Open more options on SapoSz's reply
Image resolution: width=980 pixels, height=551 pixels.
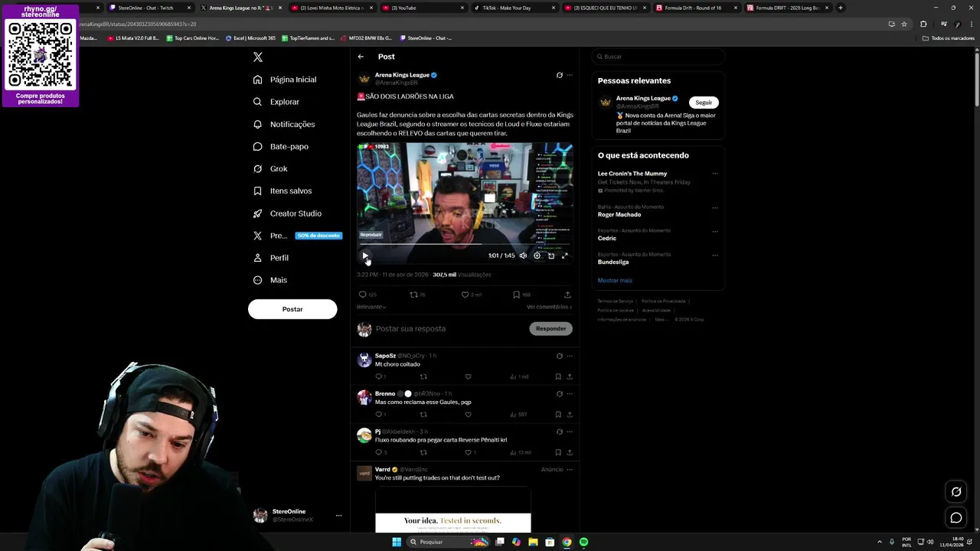click(570, 356)
